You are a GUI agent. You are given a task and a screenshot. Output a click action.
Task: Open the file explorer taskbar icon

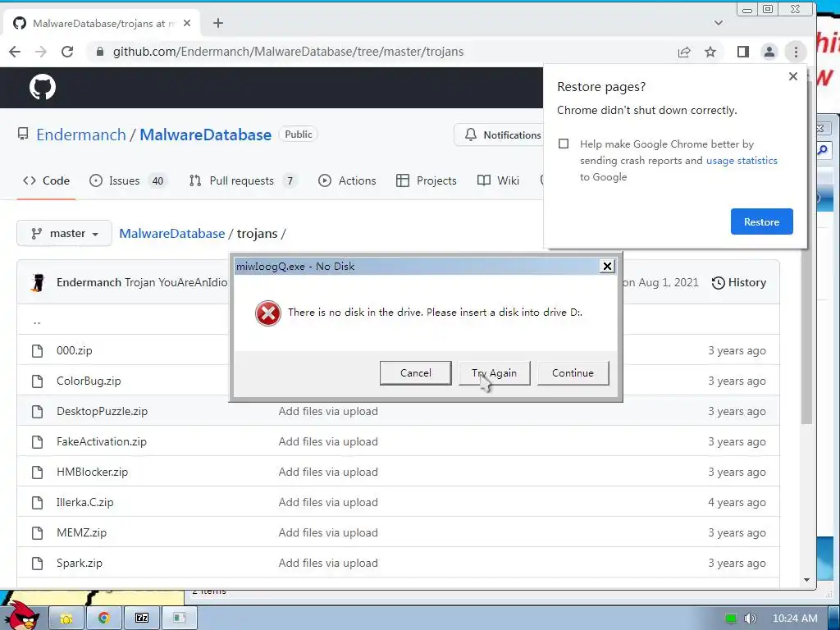(66, 619)
